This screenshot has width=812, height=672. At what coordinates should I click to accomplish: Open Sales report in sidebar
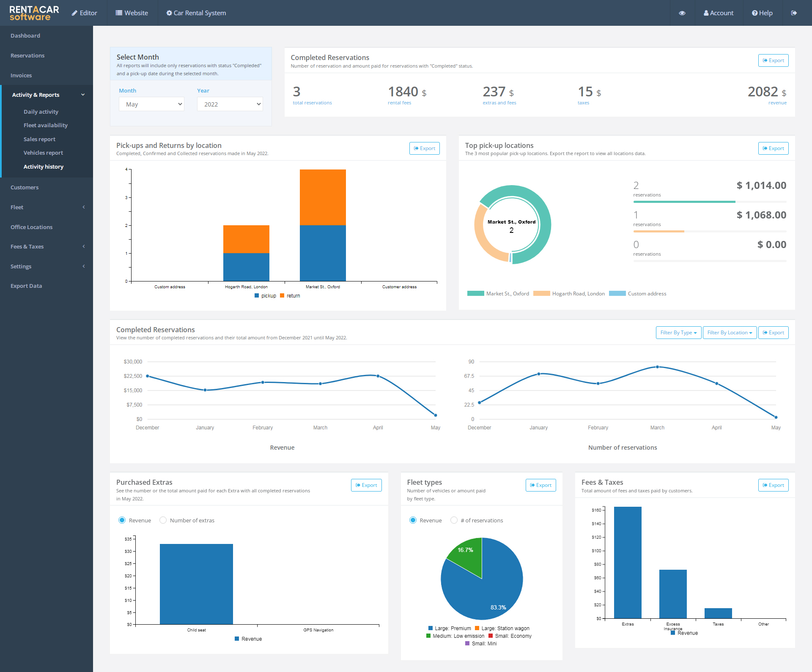pyautogui.click(x=39, y=139)
